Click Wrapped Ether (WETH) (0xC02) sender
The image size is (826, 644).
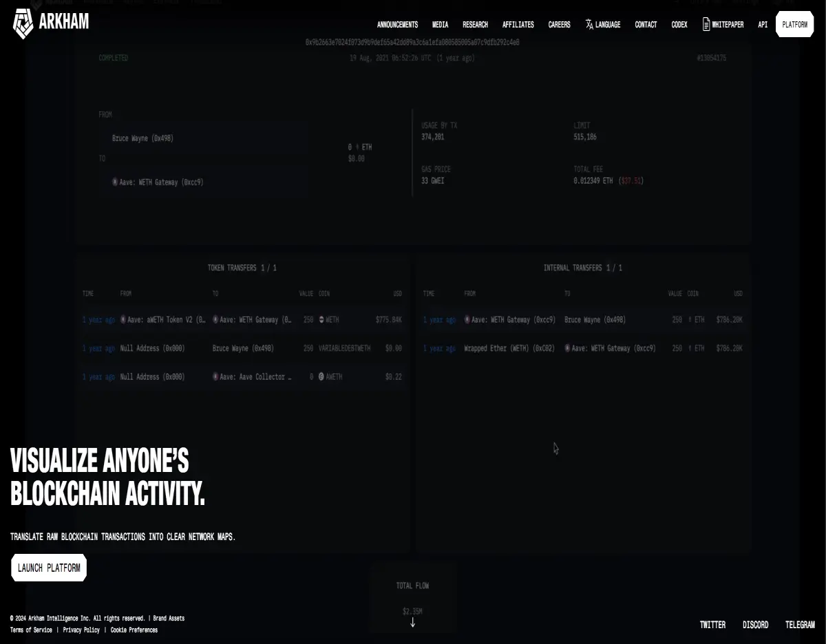[x=509, y=348]
